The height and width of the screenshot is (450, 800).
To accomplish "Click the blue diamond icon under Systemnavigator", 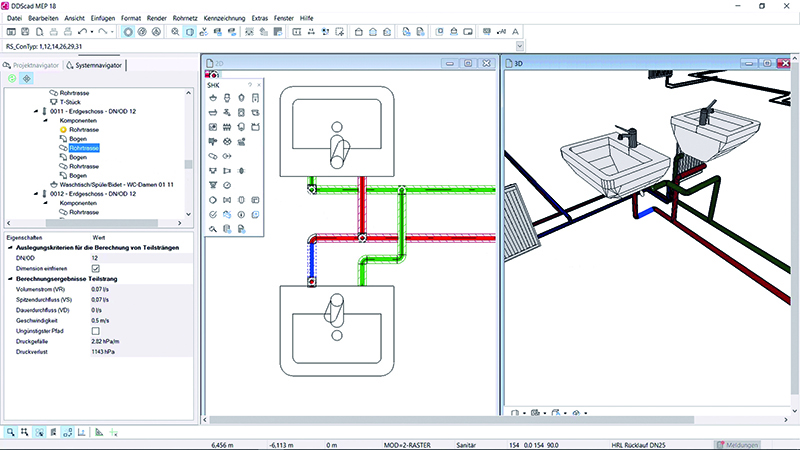I will [x=27, y=78].
